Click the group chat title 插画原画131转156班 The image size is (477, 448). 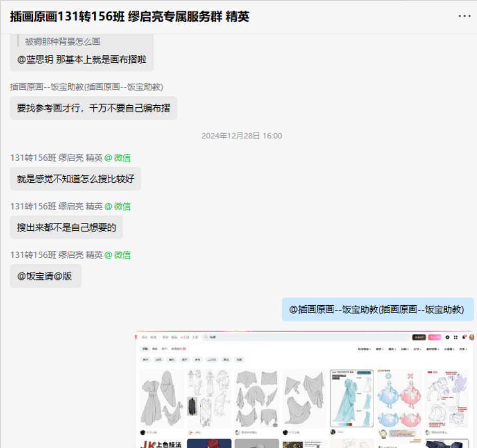[x=129, y=16]
